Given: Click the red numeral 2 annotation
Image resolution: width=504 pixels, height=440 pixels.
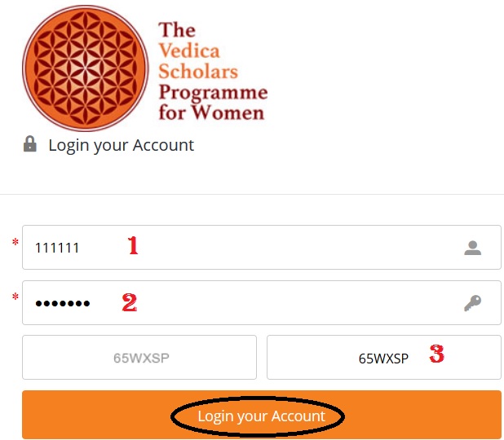Looking at the screenshot, I should 130,302.
